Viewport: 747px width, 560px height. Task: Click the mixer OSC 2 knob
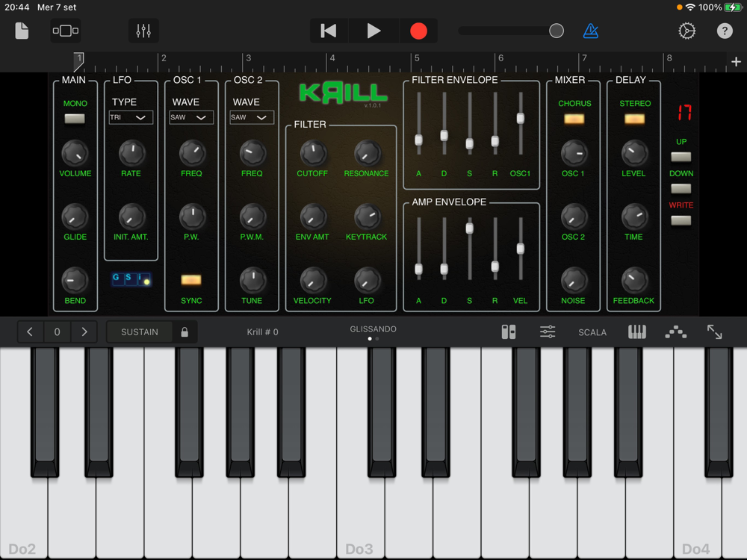574,217
